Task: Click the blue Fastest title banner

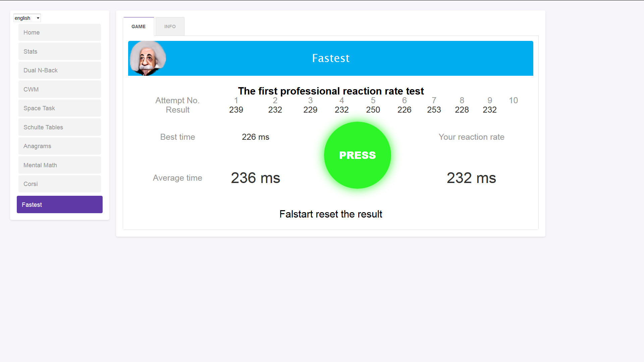Action: tap(330, 58)
